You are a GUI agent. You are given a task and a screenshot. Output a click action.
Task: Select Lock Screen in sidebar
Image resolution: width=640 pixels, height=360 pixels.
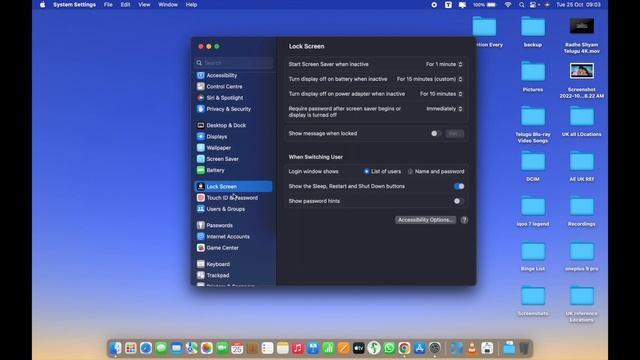233,187
